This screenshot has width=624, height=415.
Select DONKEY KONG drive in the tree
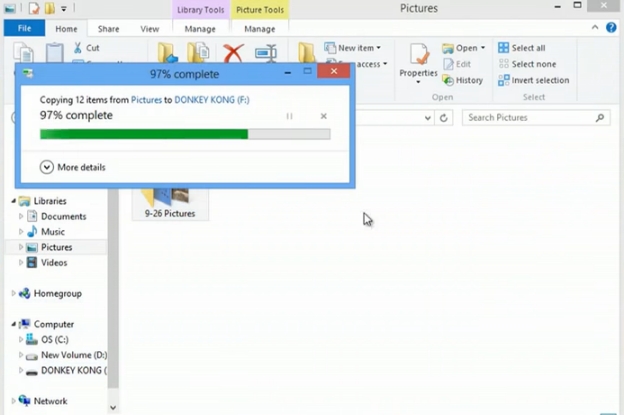pos(74,370)
